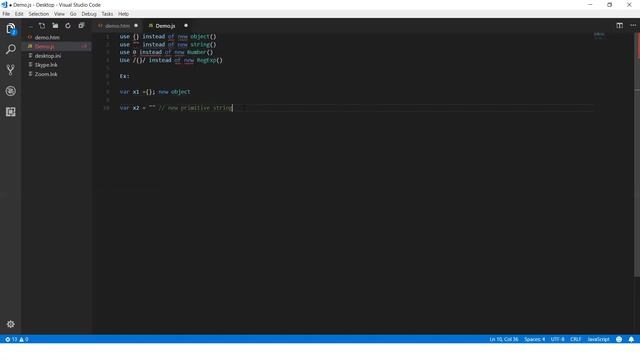Select Zoom.lnk in the Explorer file list
The width and height of the screenshot is (640, 360).
pos(56,74)
